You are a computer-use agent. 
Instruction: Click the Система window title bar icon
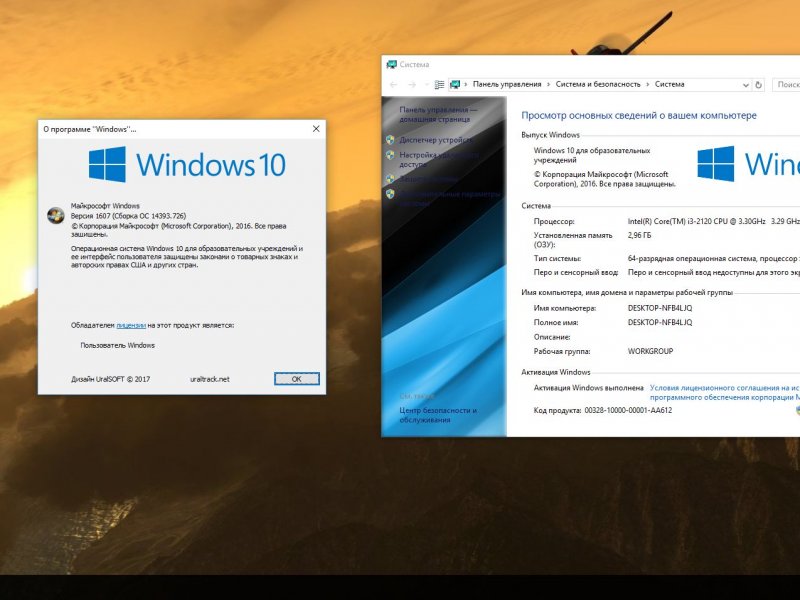[391, 64]
